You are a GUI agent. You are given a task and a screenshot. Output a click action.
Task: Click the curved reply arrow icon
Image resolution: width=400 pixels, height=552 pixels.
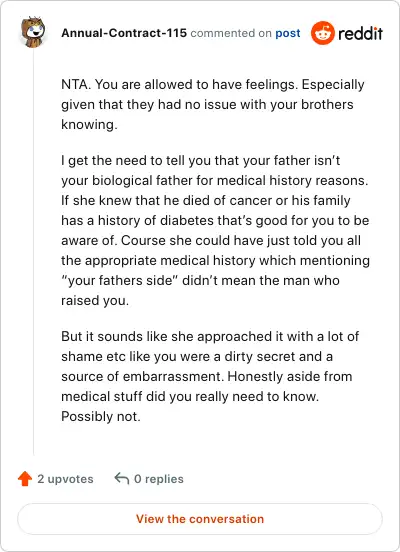122,478
